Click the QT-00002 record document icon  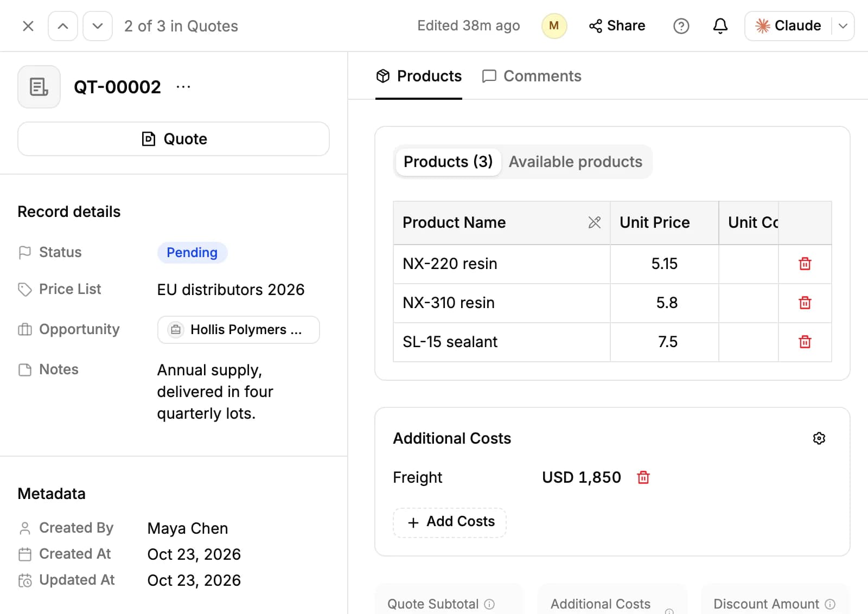point(39,87)
